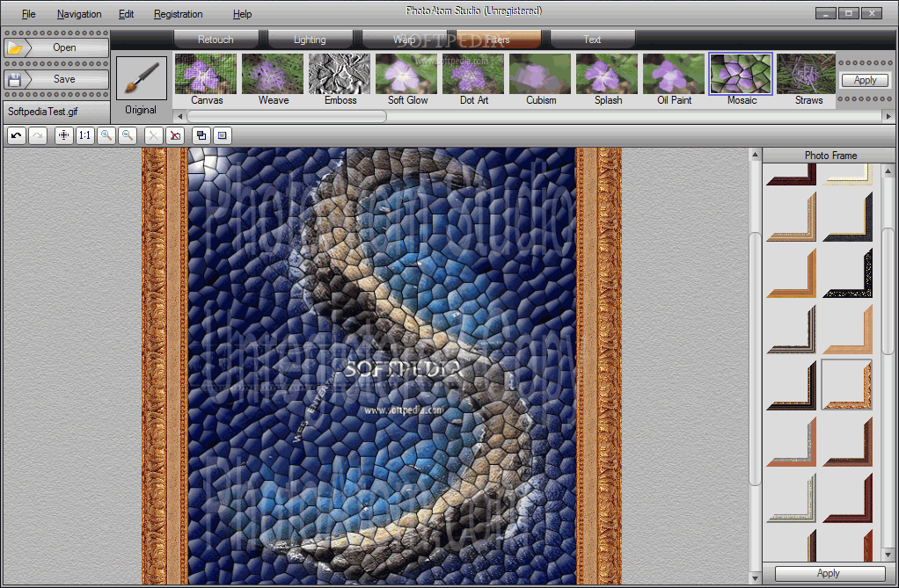Switch to the Lighting tab
Screen dimensions: 899x588
[x=310, y=40]
